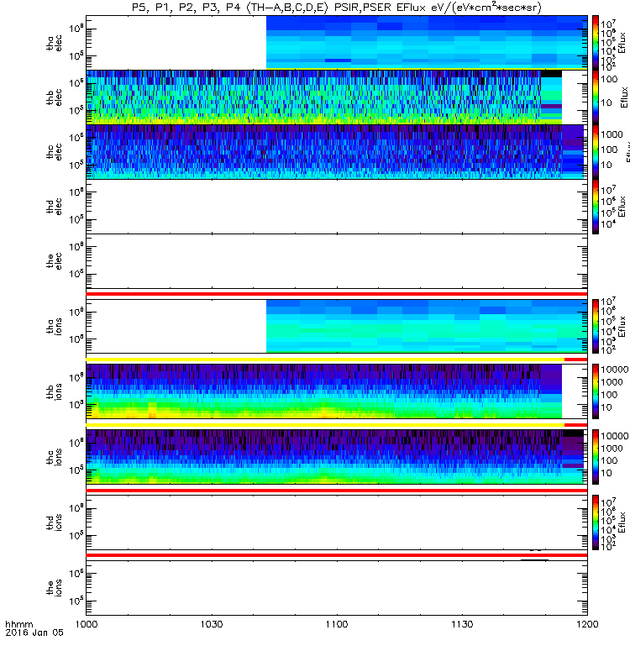Click the thb elec spectrogram data area

point(324,97)
